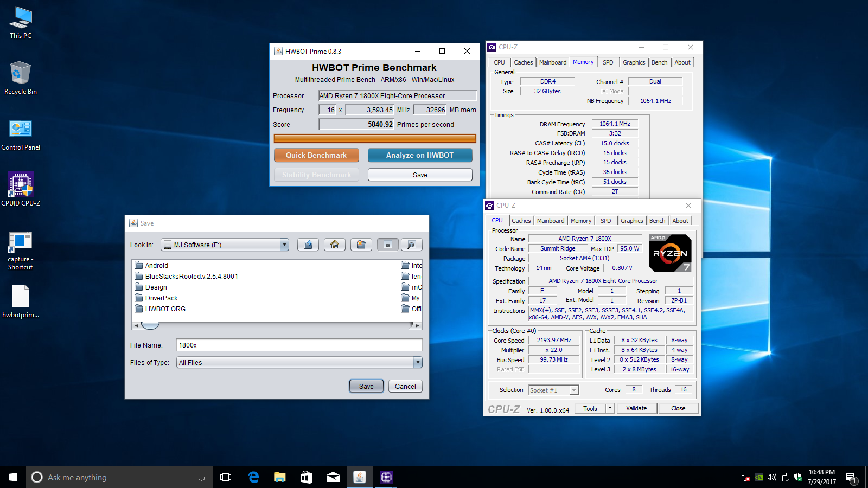
Task: Open NVIDIA tray icon
Action: click(759, 477)
